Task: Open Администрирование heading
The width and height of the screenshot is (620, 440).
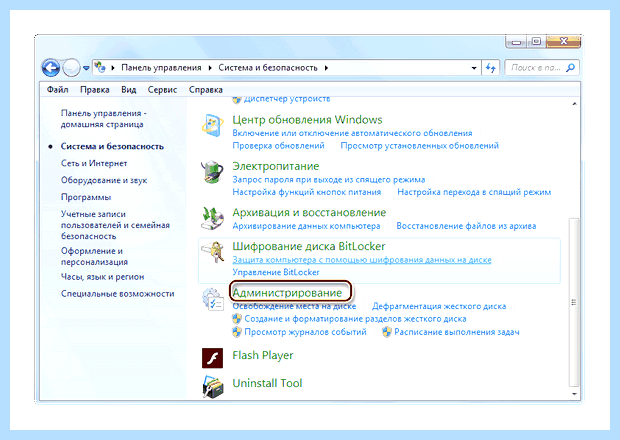Action: [x=287, y=293]
